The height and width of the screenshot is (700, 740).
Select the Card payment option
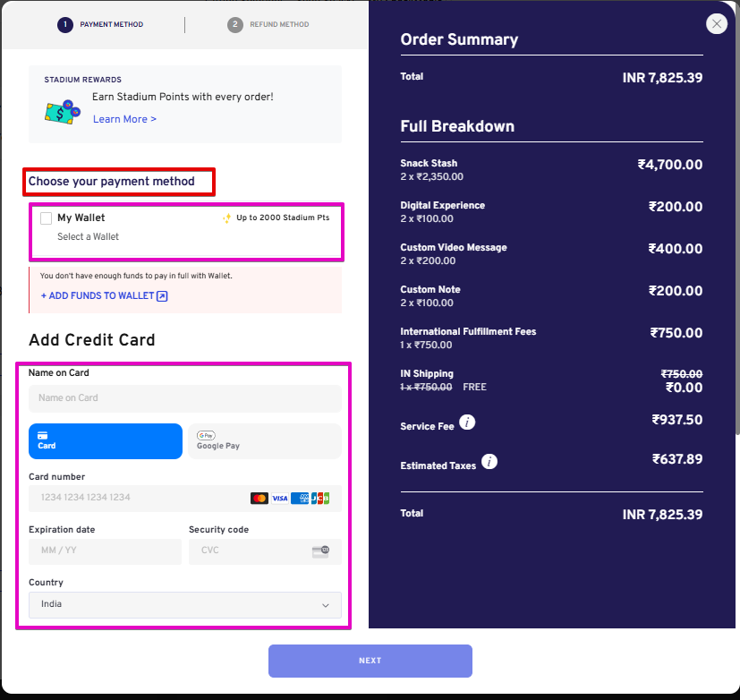point(106,441)
